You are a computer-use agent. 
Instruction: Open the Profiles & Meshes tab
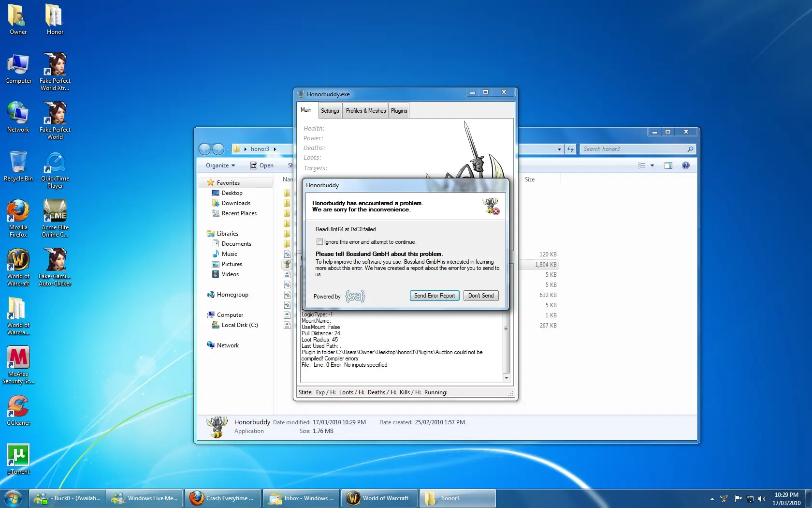coord(366,111)
